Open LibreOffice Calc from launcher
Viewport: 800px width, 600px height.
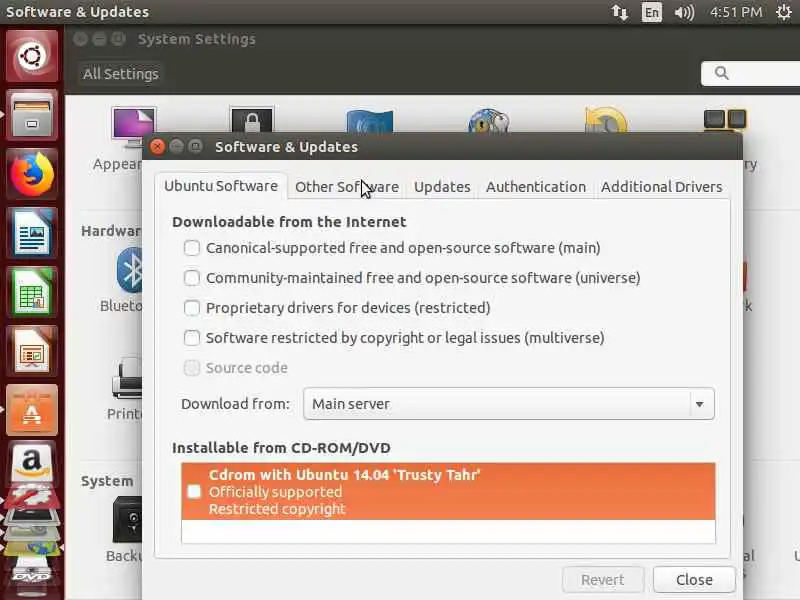pos(32,292)
